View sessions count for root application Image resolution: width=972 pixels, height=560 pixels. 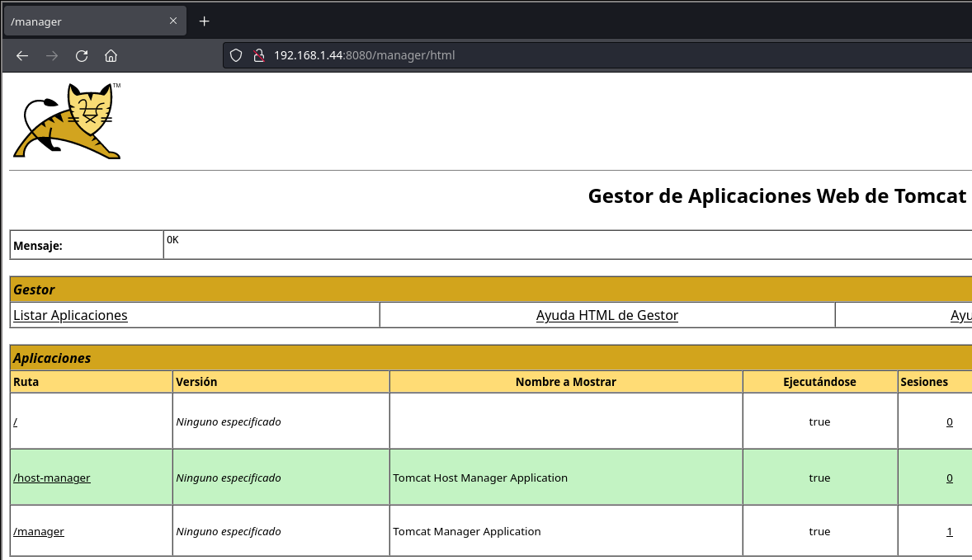tap(950, 422)
